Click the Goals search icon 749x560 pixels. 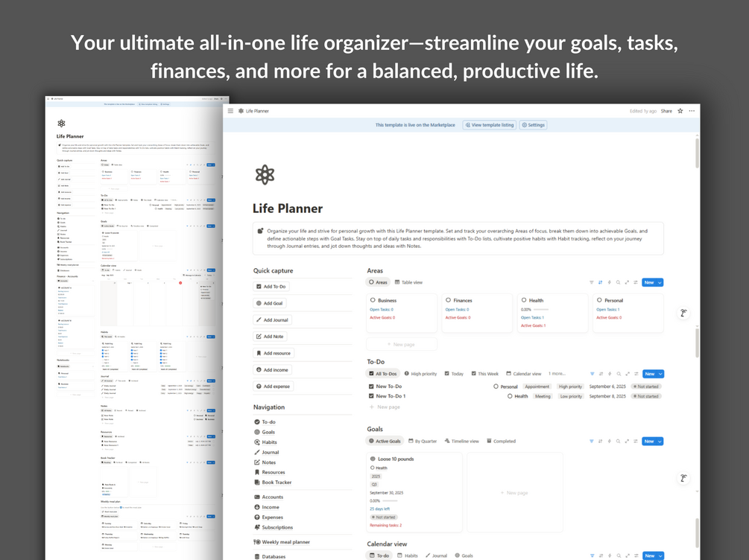(x=618, y=441)
